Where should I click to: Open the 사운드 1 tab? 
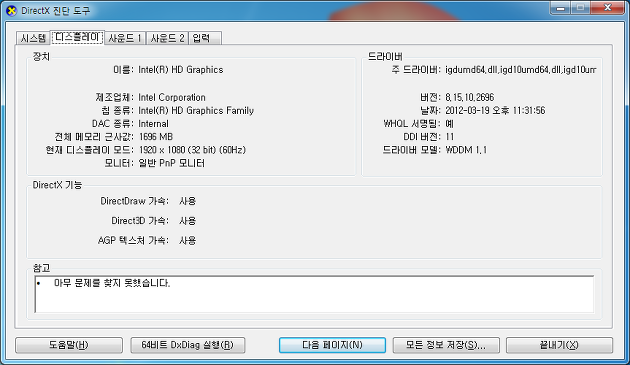pyautogui.click(x=125, y=38)
